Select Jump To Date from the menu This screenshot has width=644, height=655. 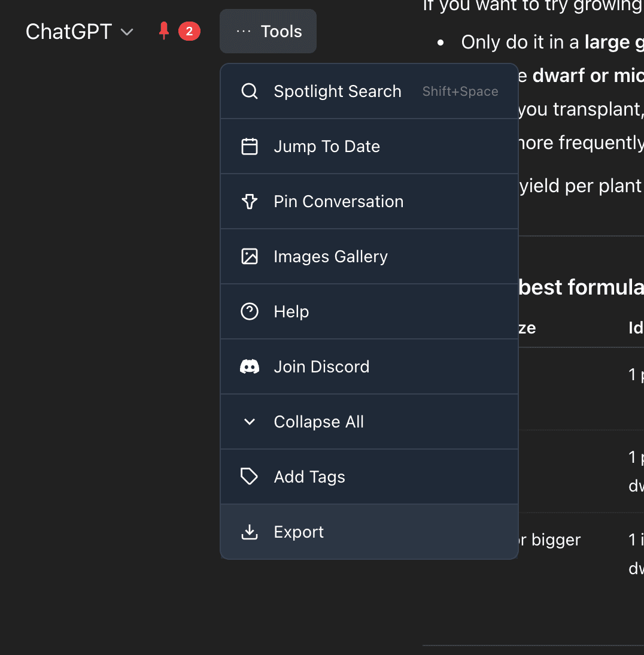click(327, 146)
